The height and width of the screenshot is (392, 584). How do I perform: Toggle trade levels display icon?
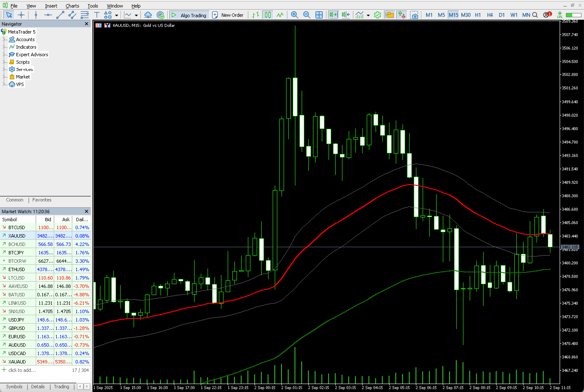tap(389, 15)
